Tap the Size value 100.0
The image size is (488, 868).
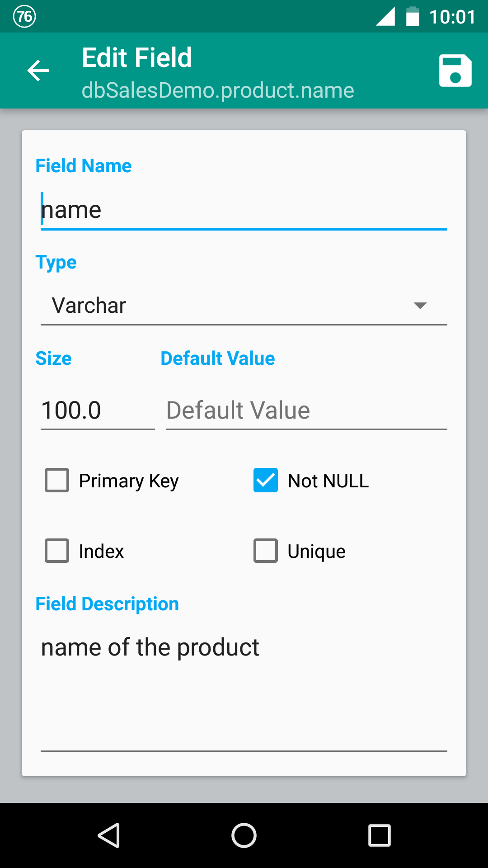coord(72,410)
